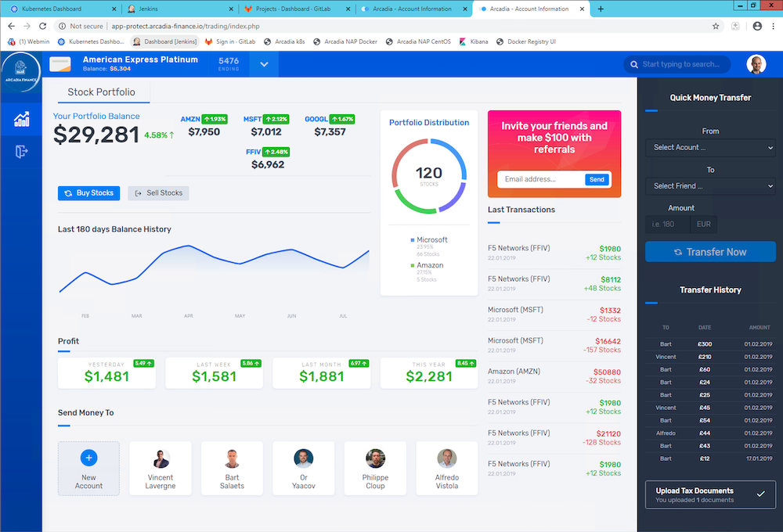Image resolution: width=783 pixels, height=532 pixels.
Task: Open the Docker Registry UI bookmark
Action: (526, 41)
